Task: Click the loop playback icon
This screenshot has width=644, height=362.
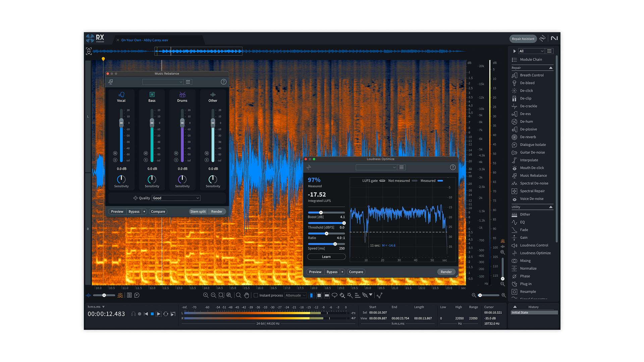Action: coord(166,314)
